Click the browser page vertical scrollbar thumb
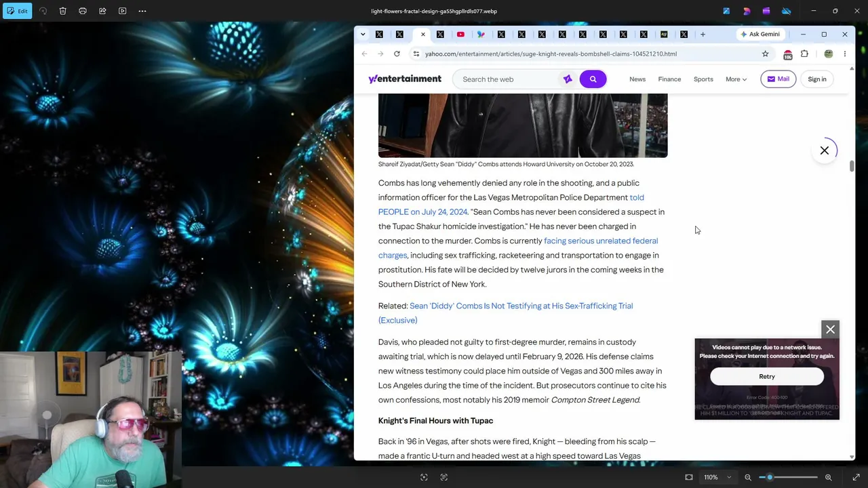The height and width of the screenshot is (488, 868). (x=852, y=166)
